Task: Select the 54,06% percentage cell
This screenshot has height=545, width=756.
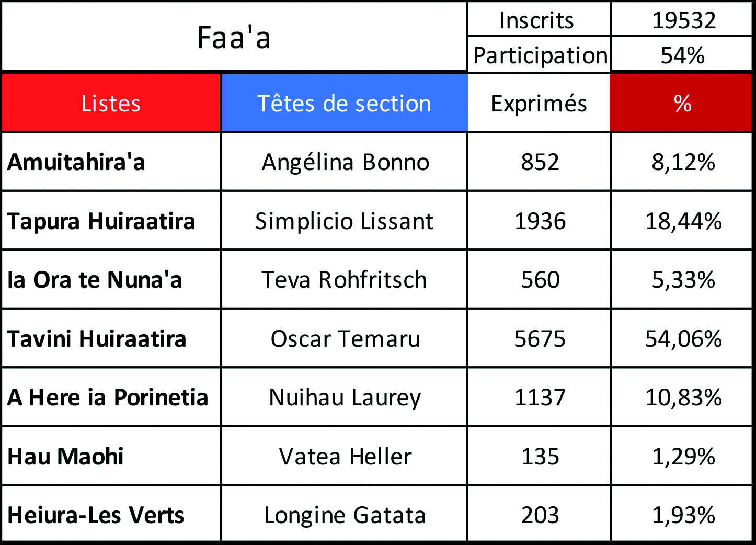Action: (683, 339)
